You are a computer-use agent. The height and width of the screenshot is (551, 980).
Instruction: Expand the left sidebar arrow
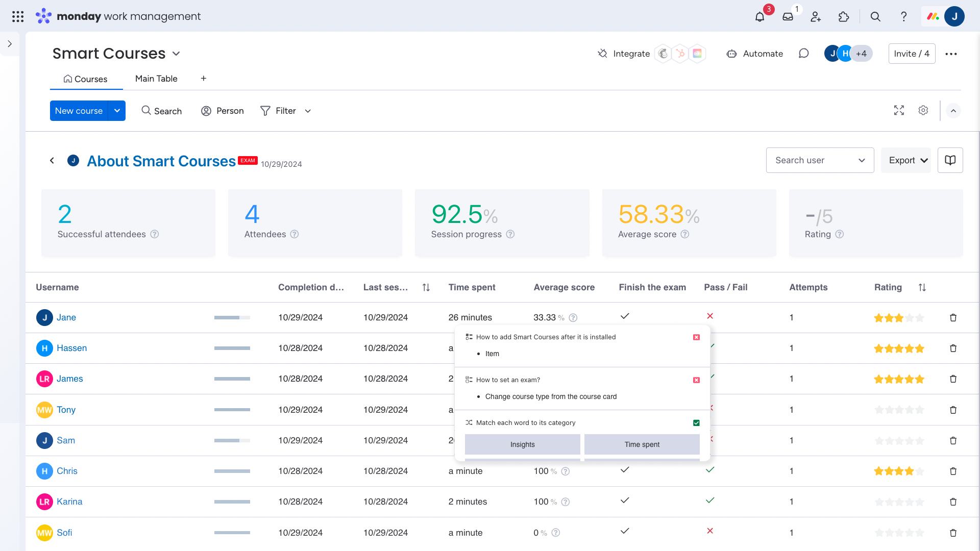(10, 44)
